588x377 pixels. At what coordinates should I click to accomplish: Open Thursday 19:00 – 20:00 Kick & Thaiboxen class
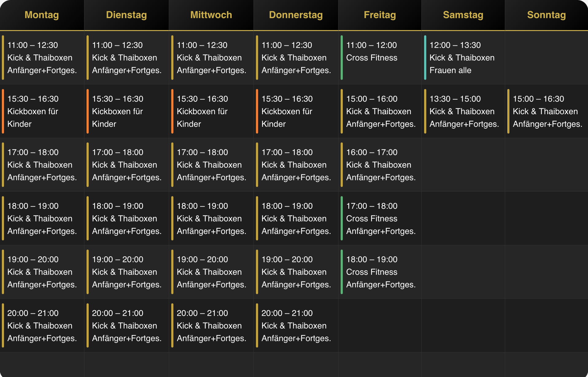pos(296,272)
